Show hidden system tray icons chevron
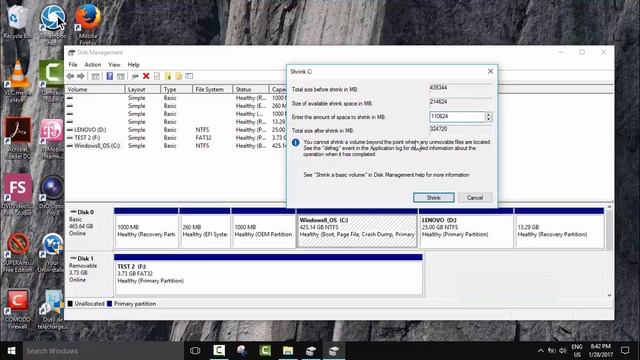The width and height of the screenshot is (640, 360). [x=540, y=351]
